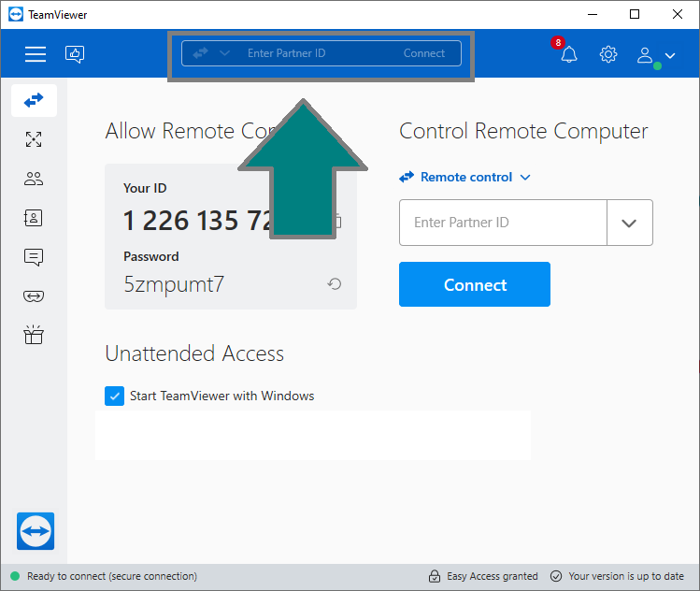
Task: Open the hamburger main menu
Action: pos(36,54)
